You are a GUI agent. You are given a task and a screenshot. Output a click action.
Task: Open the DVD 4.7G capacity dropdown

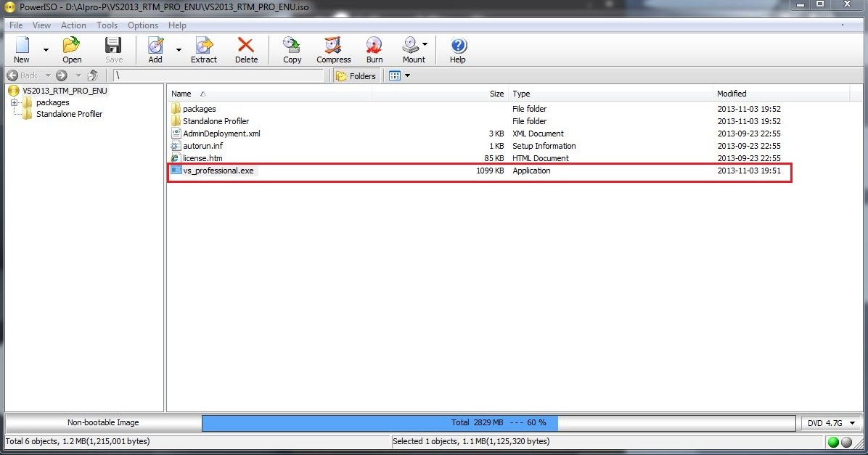pyautogui.click(x=830, y=422)
